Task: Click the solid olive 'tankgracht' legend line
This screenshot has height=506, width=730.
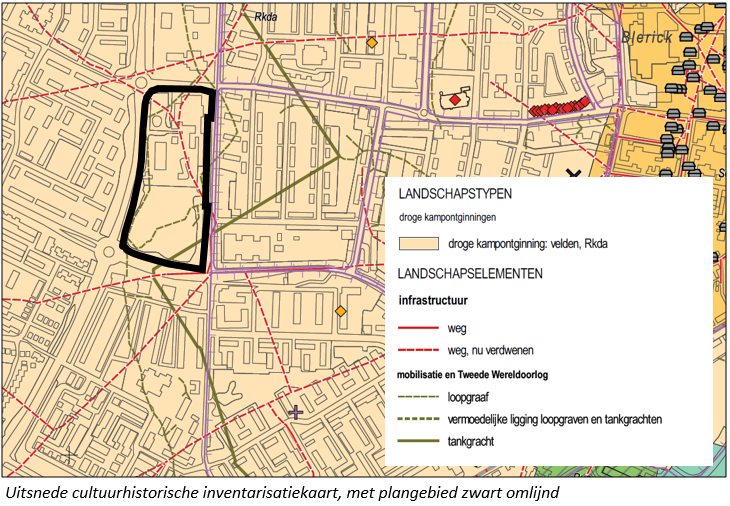Action: 419,441
